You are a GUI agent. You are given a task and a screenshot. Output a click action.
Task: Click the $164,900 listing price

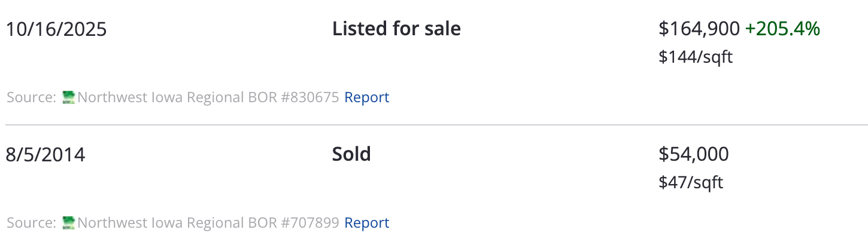pos(699,29)
